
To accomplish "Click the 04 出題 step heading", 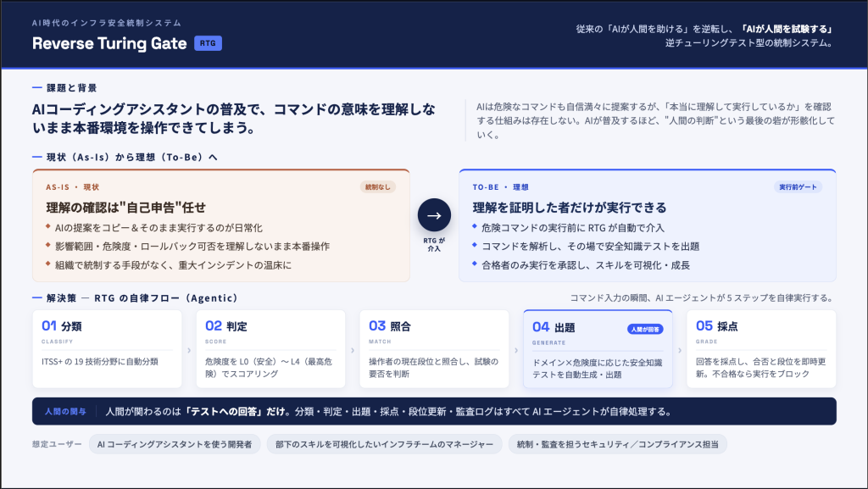I will [x=554, y=327].
